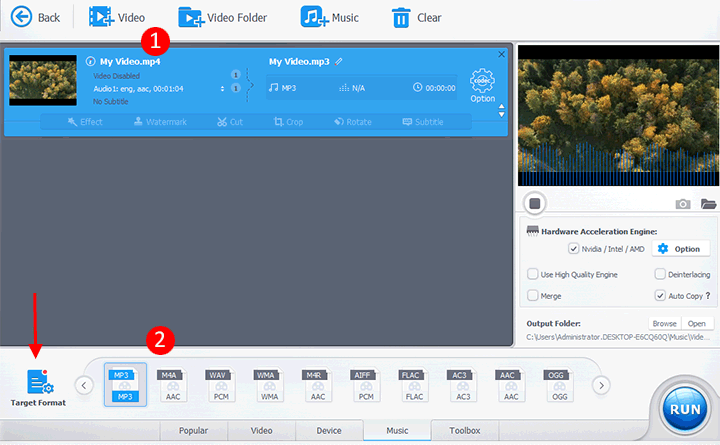Stop preview playback with the square button
The image size is (720, 445).
(x=534, y=203)
